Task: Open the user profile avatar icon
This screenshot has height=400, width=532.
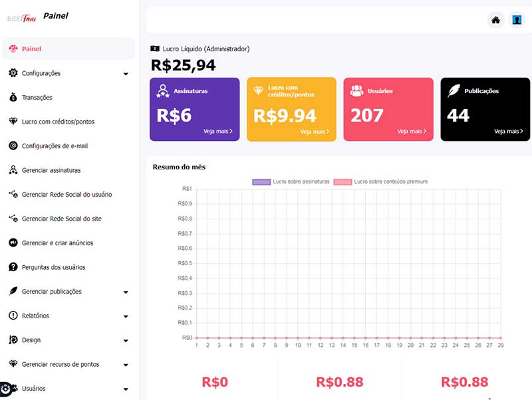Action: (517, 20)
